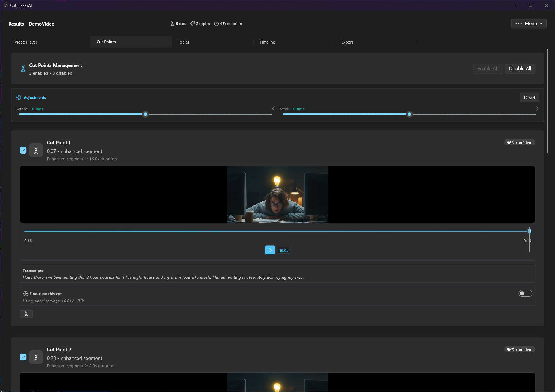Uncheck the Cut Point 1 checkbox
555x392 pixels.
pyautogui.click(x=23, y=150)
